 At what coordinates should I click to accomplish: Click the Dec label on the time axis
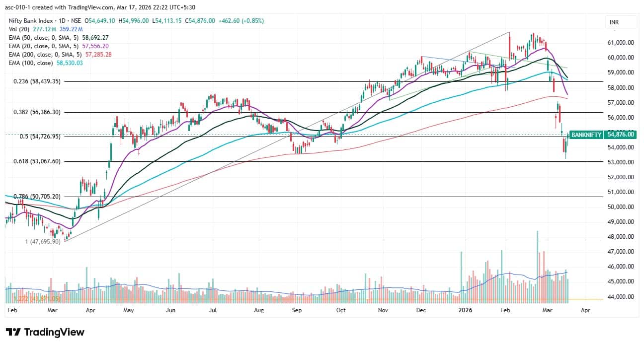click(x=420, y=310)
